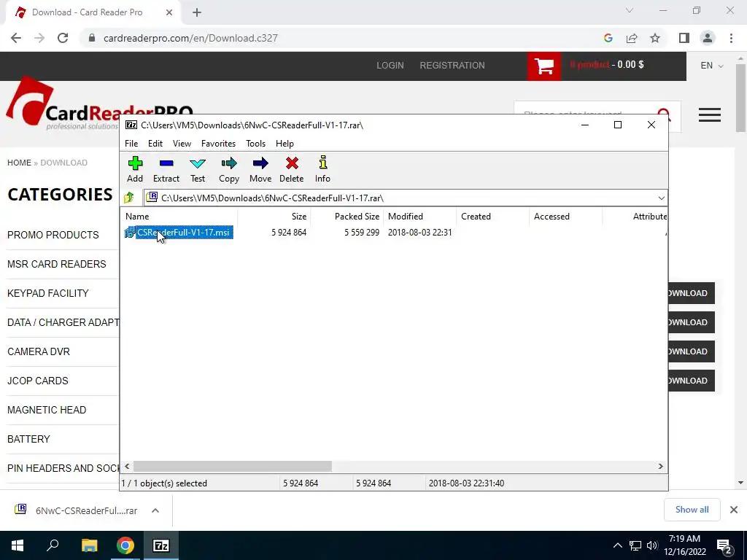Screen dimensions: 747x560
Task: Show hidden system tray icons
Action: pyautogui.click(x=617, y=545)
